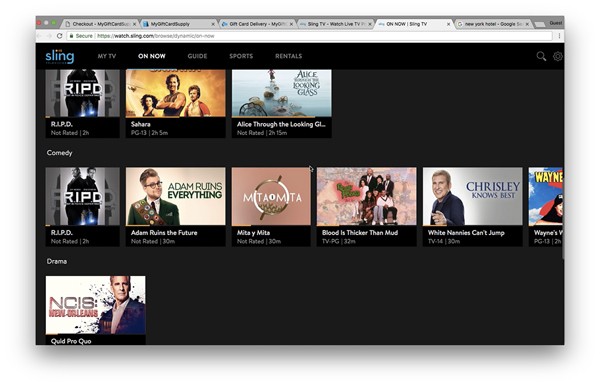Click the Sling logo
This screenshot has height=385, width=600.
coord(60,56)
